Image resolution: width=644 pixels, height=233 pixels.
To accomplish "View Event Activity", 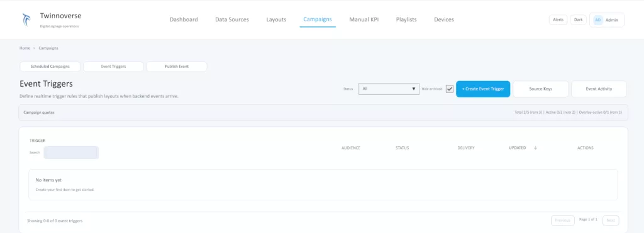I will click(x=599, y=89).
